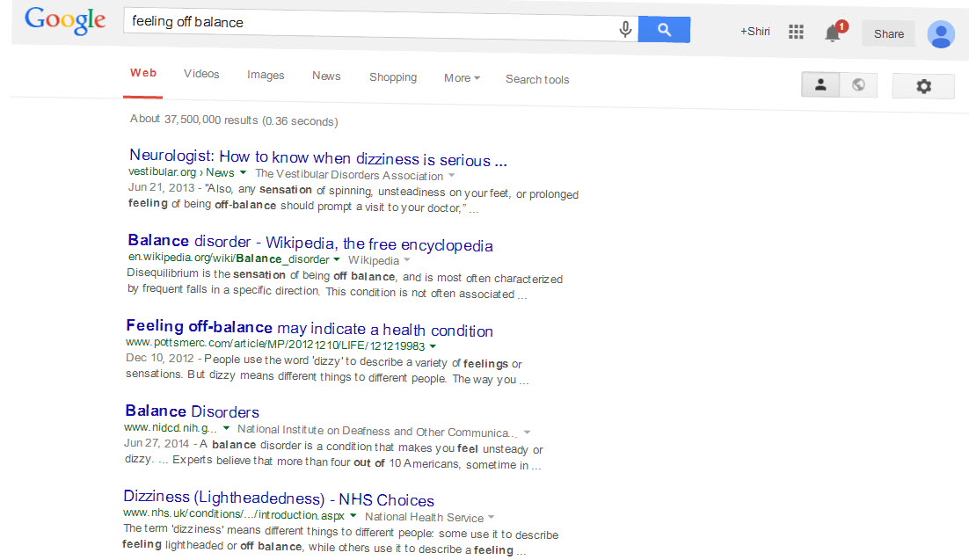
Task: Click the Share button
Action: click(889, 33)
